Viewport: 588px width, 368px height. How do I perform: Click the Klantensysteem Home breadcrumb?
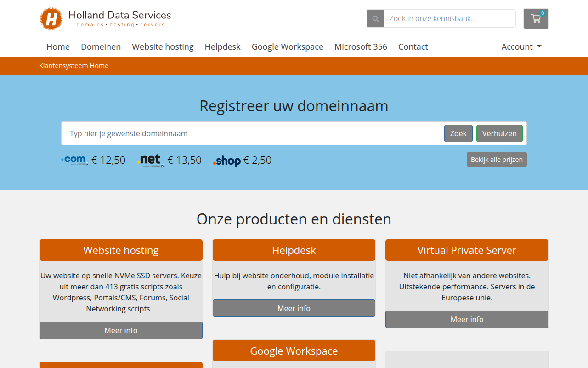coord(73,66)
